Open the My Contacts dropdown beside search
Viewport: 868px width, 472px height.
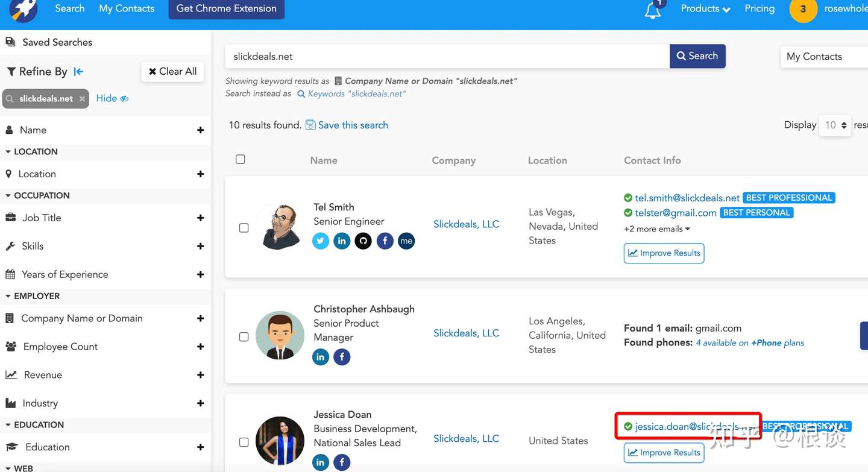[824, 57]
